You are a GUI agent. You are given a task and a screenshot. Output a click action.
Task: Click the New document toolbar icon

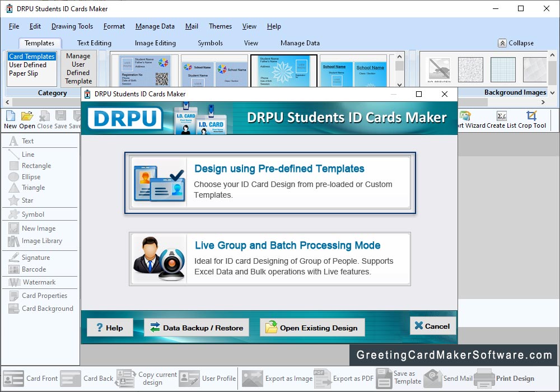10,120
